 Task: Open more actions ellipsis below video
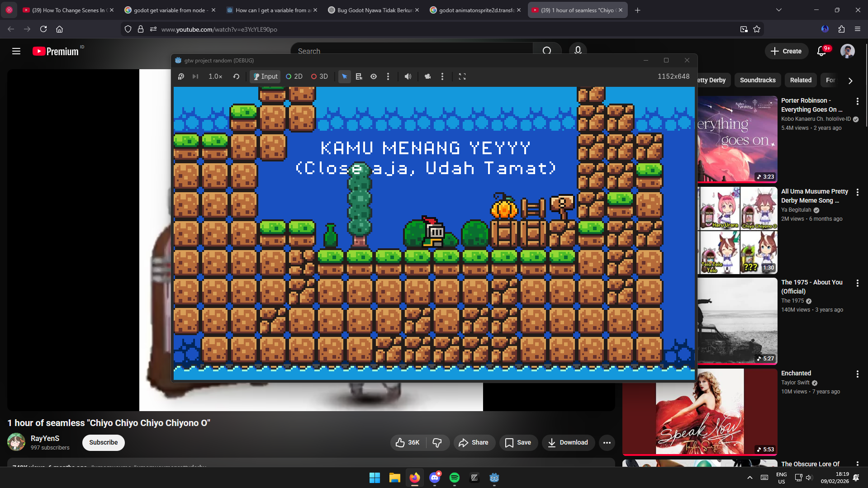(607, 442)
